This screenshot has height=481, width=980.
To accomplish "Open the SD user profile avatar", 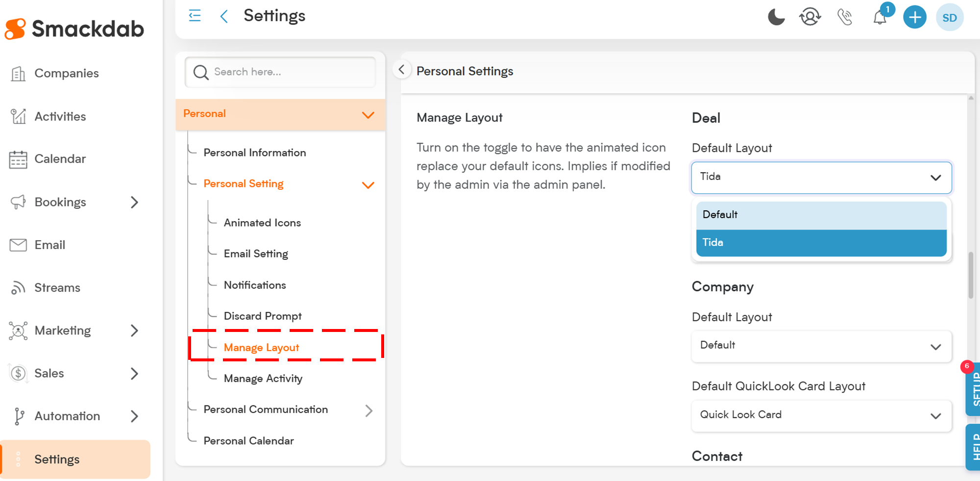I will point(949,18).
